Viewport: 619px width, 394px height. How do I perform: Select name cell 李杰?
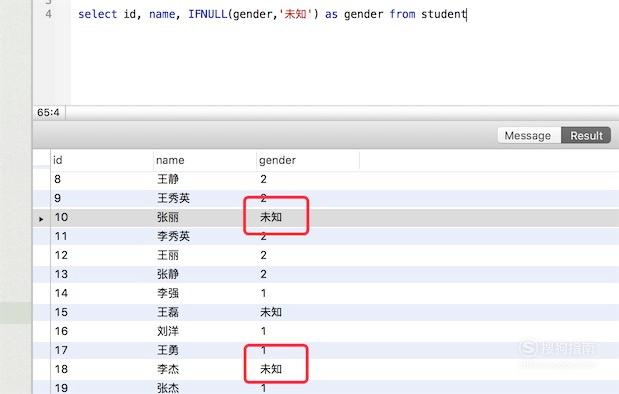point(168,369)
